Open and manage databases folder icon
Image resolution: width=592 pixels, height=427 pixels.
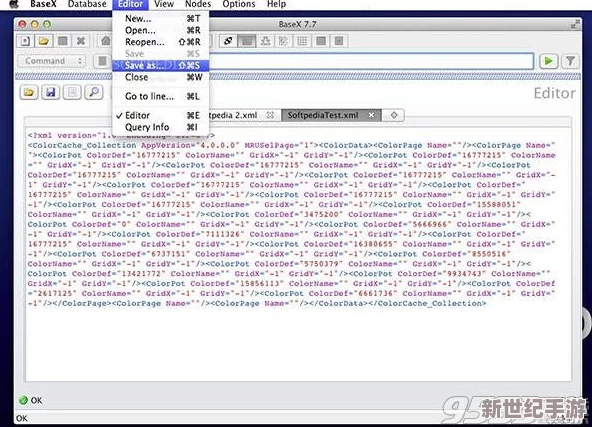[x=44, y=41]
